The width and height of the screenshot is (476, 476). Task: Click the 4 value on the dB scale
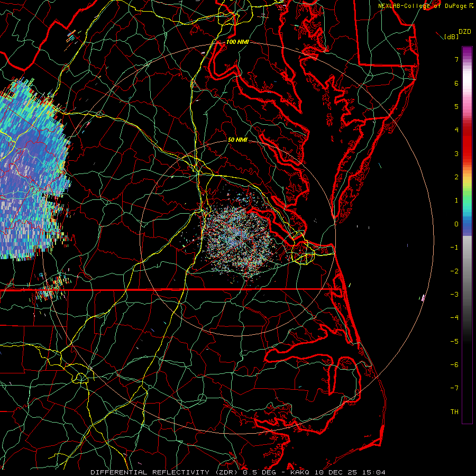point(456,130)
